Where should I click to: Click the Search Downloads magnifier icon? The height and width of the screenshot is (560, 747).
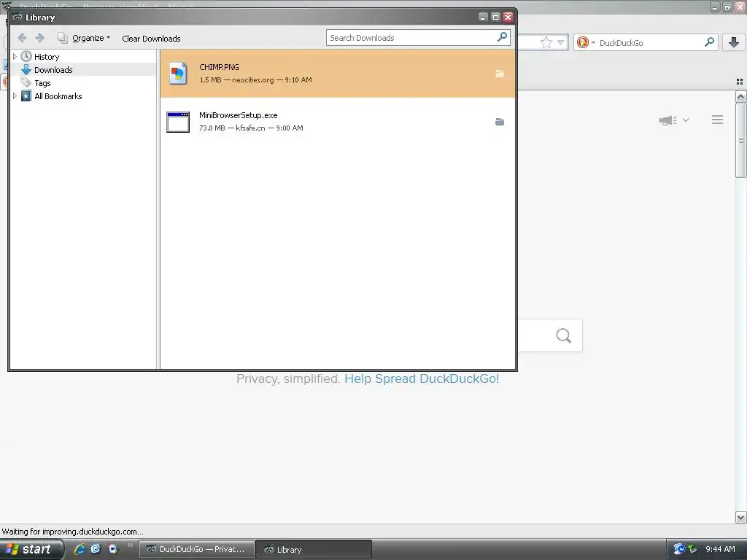coord(502,37)
